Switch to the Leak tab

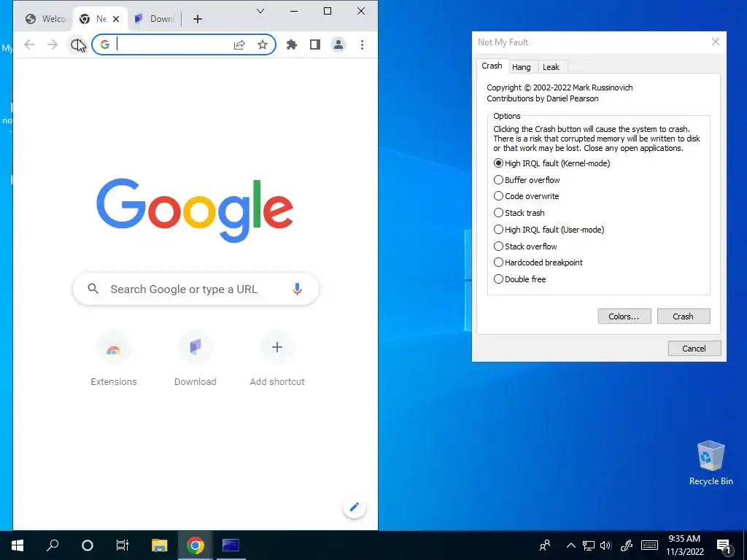click(551, 67)
